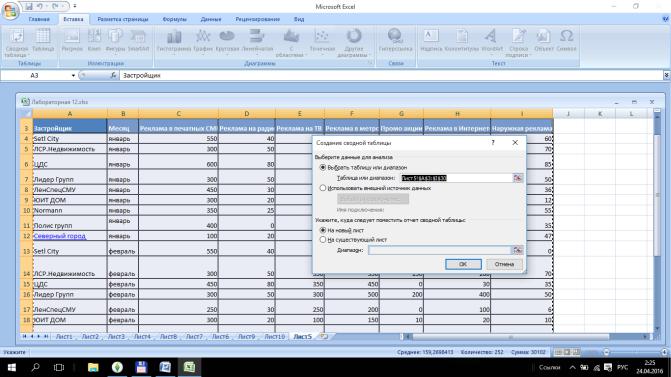Switch to the Главная ribbon tab

click(39, 19)
